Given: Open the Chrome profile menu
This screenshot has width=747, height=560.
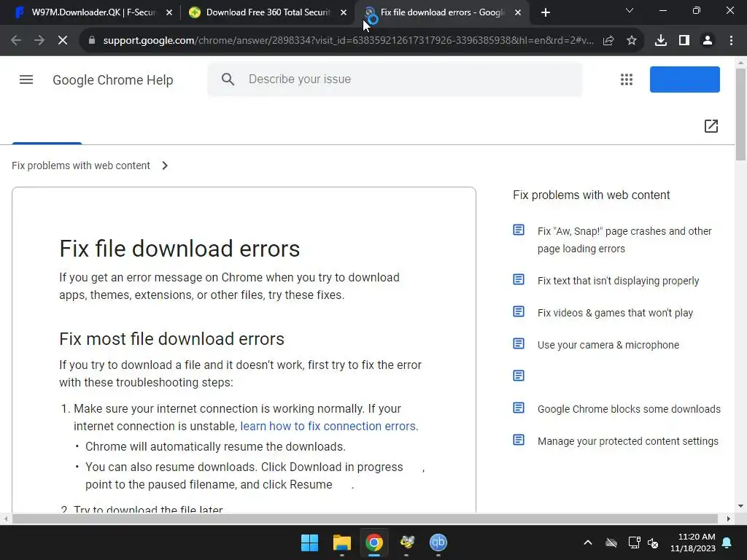Looking at the screenshot, I should 708,41.
